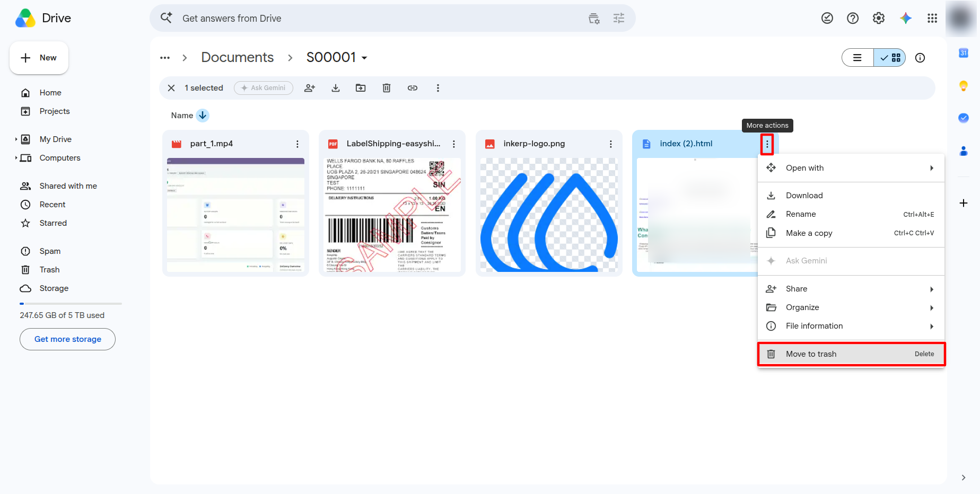This screenshot has width=980, height=494.
Task: Click the storage usage progress bar
Action: click(x=71, y=304)
